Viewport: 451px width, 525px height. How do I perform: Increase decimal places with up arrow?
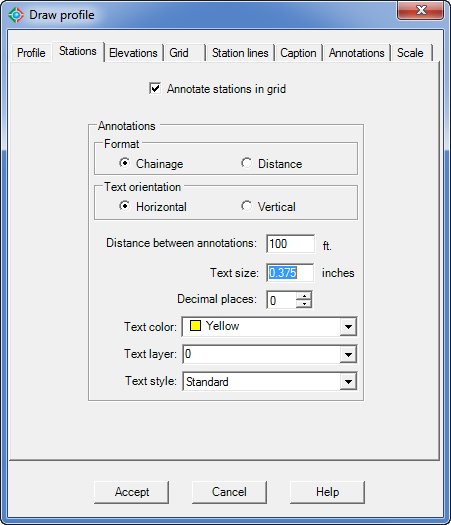[304, 296]
